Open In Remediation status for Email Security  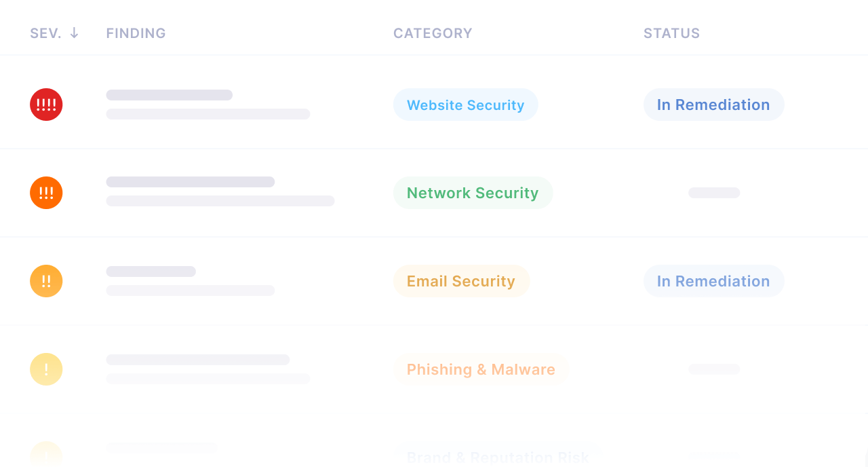tap(714, 281)
